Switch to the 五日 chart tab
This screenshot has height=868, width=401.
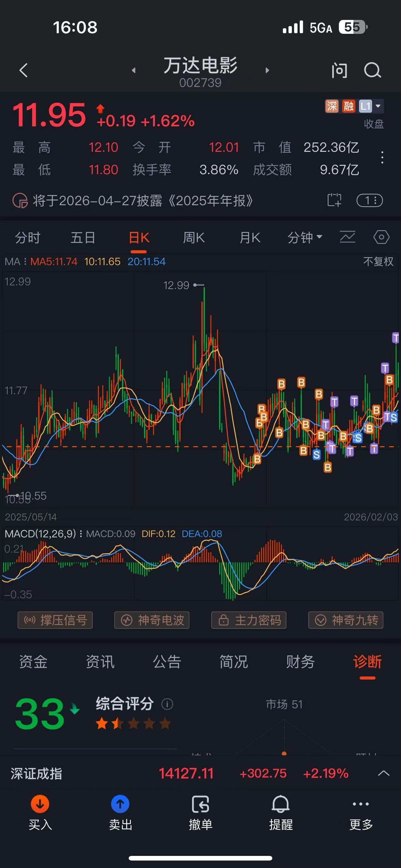pyautogui.click(x=83, y=238)
